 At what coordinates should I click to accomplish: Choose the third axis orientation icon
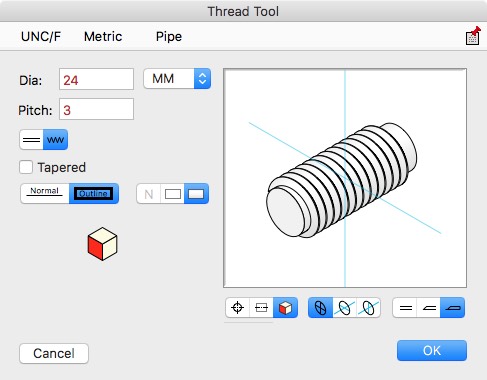click(x=368, y=307)
